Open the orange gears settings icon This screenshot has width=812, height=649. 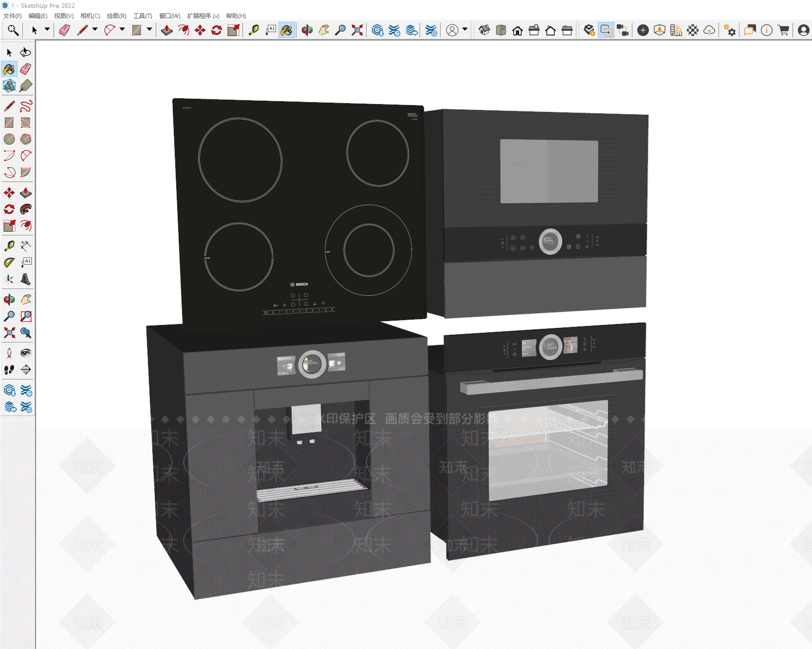(x=730, y=30)
